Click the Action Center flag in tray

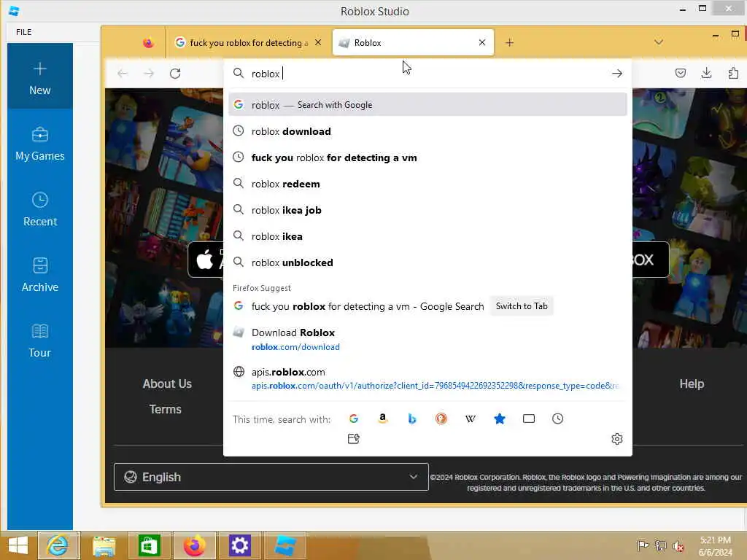point(642,545)
